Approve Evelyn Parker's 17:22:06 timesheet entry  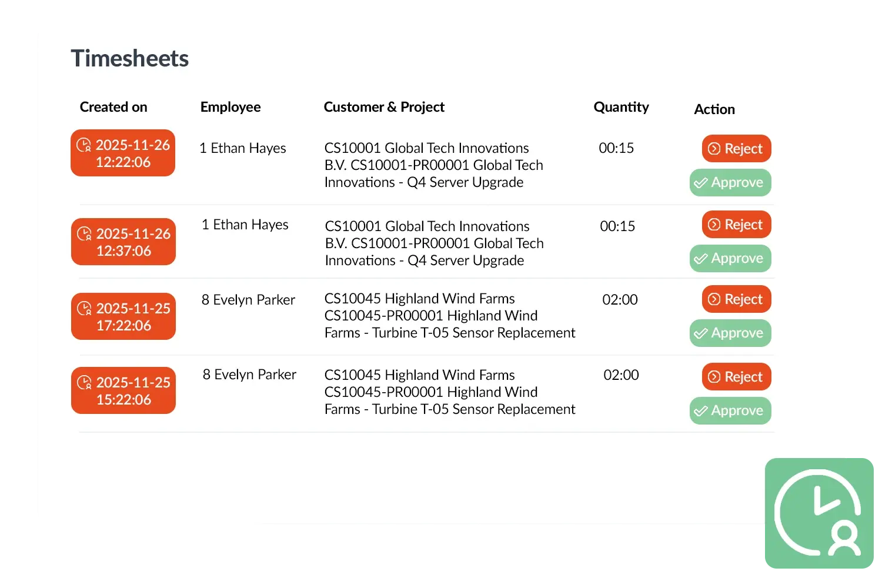tap(730, 333)
